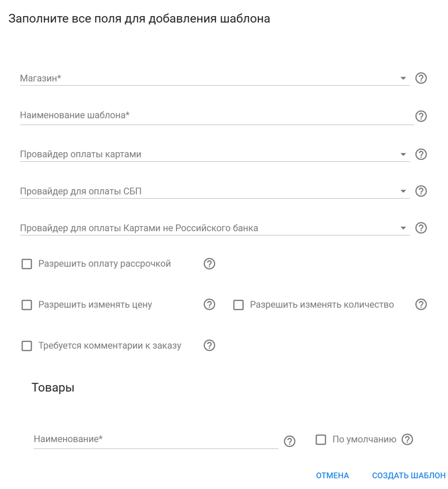Open help for Провайдер для оплаты СБП

(421, 191)
